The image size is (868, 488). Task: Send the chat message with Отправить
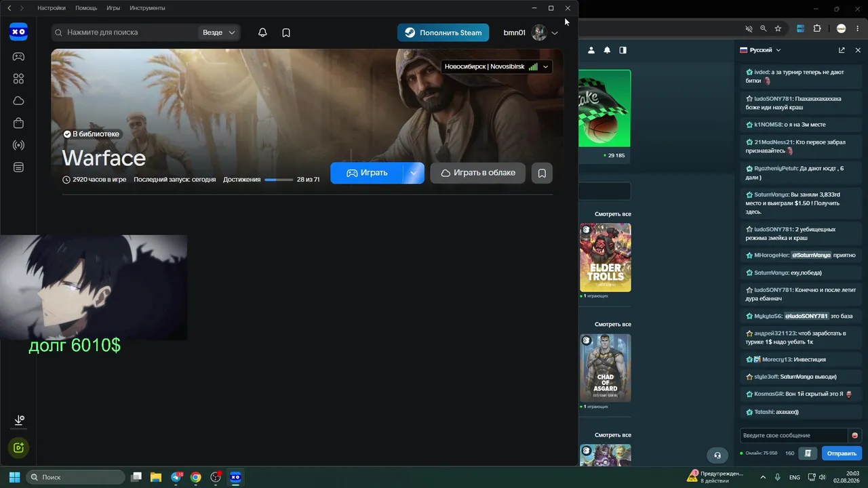[842, 453]
